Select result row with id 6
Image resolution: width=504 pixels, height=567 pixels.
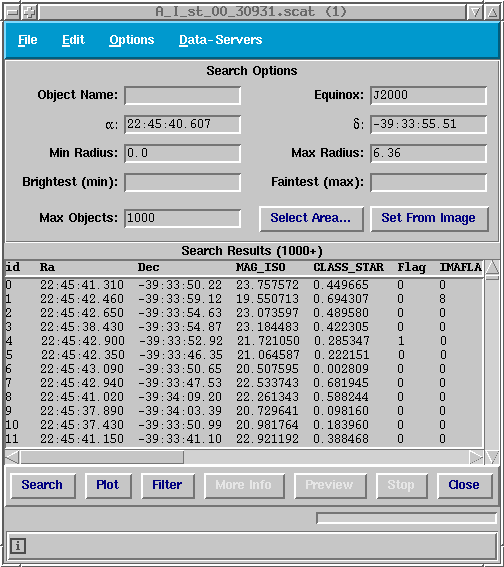tap(244, 369)
